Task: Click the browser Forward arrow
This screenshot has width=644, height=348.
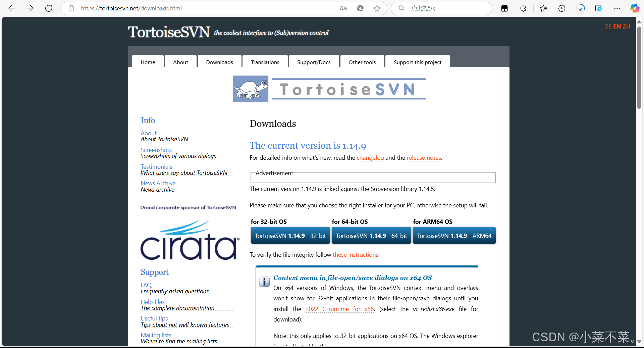Action: 30,8
